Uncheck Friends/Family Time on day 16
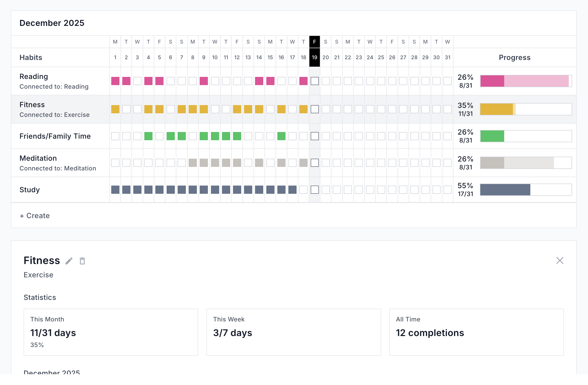Screen dimensions: 588x385 coord(281,136)
